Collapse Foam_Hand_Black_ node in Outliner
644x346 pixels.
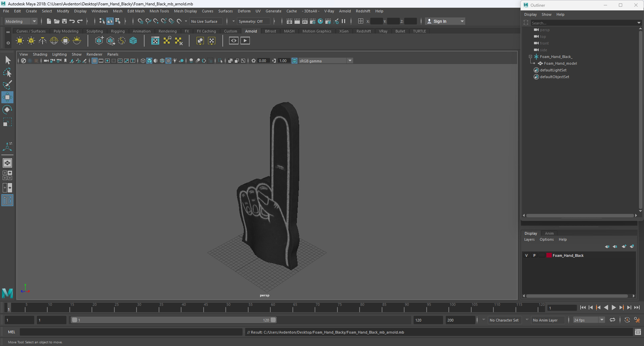point(530,57)
